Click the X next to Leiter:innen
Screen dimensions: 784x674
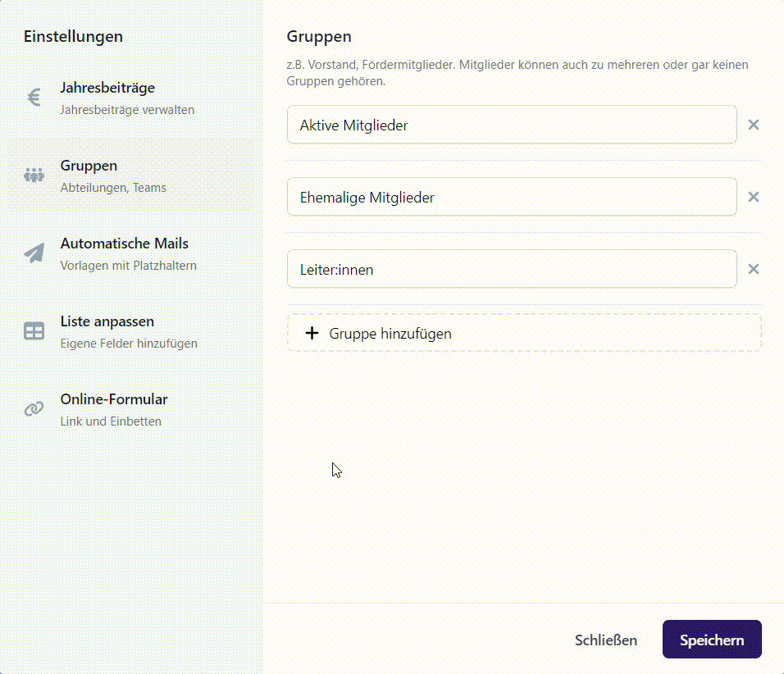click(754, 268)
